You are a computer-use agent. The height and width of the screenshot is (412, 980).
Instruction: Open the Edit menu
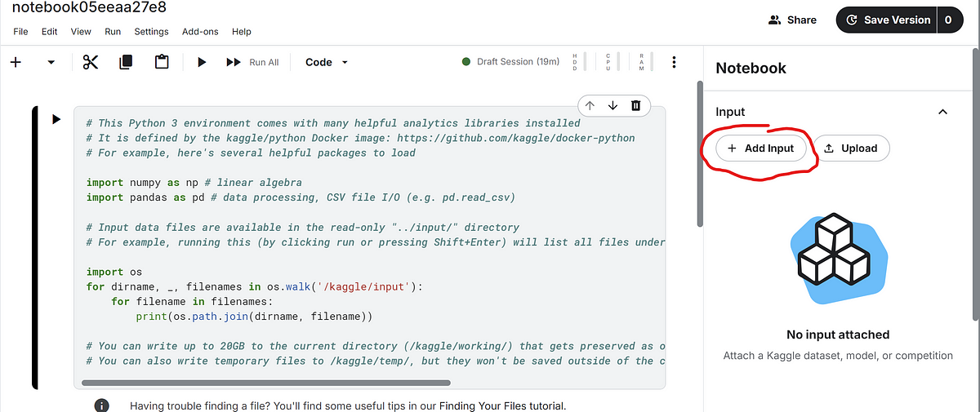(x=49, y=32)
